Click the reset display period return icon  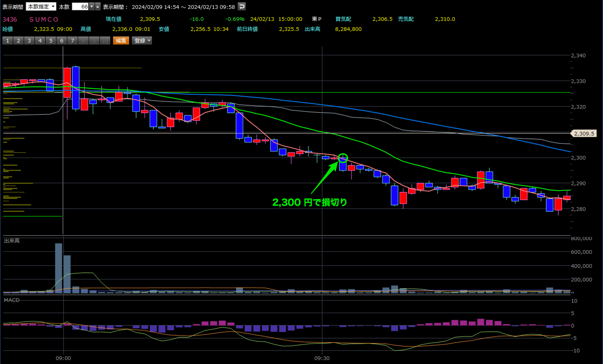click(x=242, y=7)
